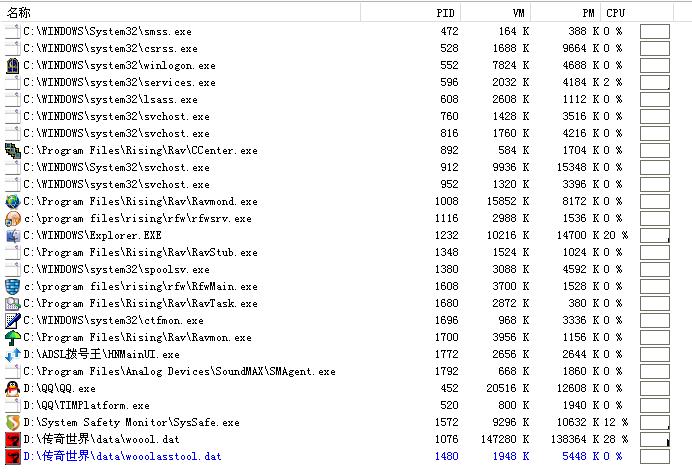Image resolution: width=692 pixels, height=476 pixels.
Task: Click the lsass.exe blank file icon
Action: 13,100
